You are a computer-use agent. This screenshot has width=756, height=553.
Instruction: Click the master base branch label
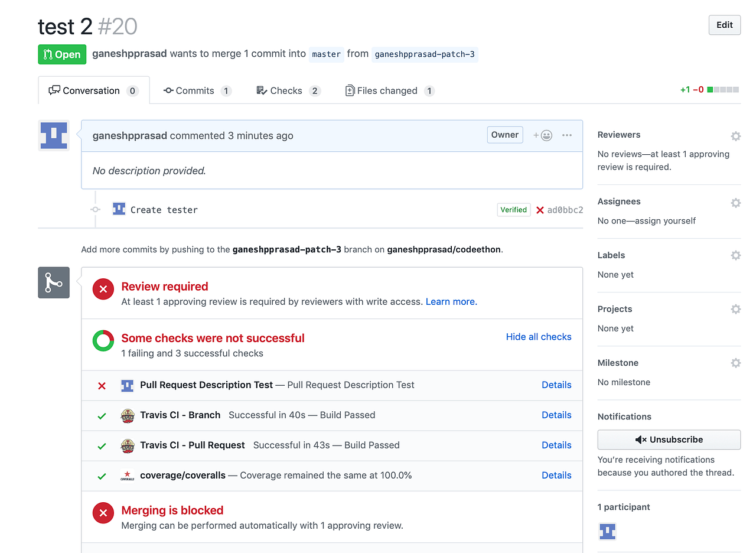(x=327, y=54)
